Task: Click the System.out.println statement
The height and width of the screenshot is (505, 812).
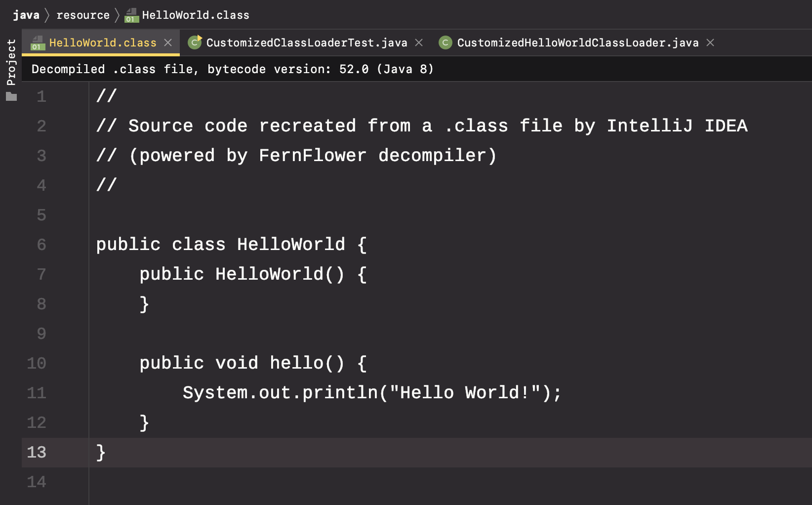Action: (372, 393)
